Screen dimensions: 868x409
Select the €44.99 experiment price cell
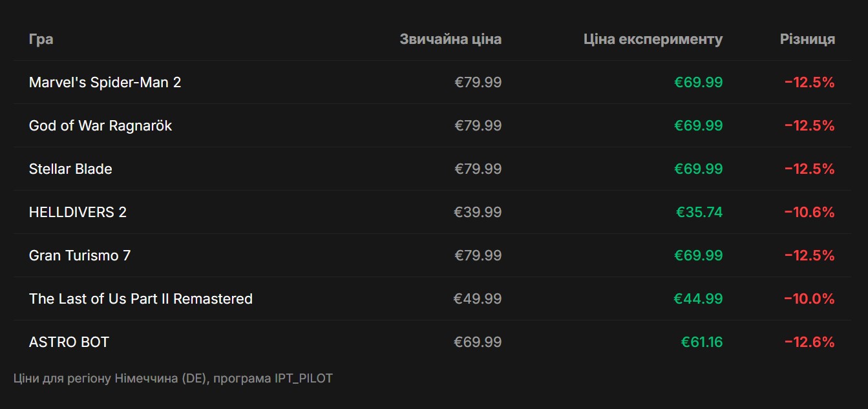pos(698,299)
